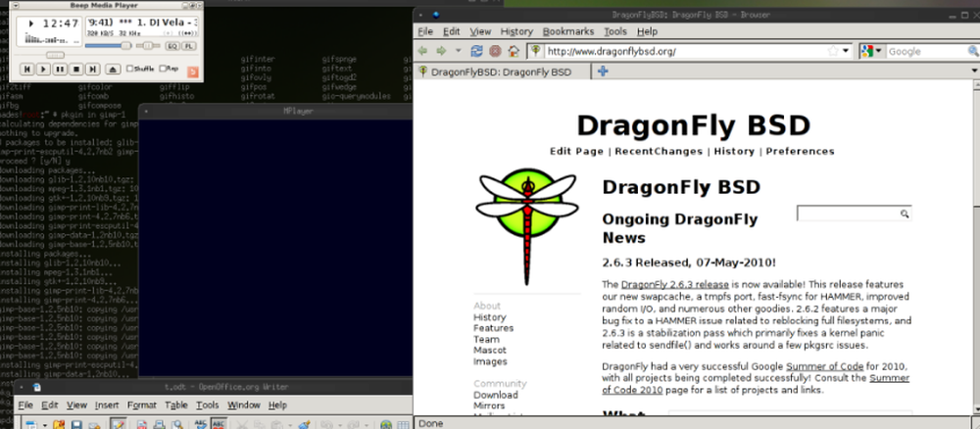Open Writer Insert menu
980x429 pixels.
[x=106, y=405]
